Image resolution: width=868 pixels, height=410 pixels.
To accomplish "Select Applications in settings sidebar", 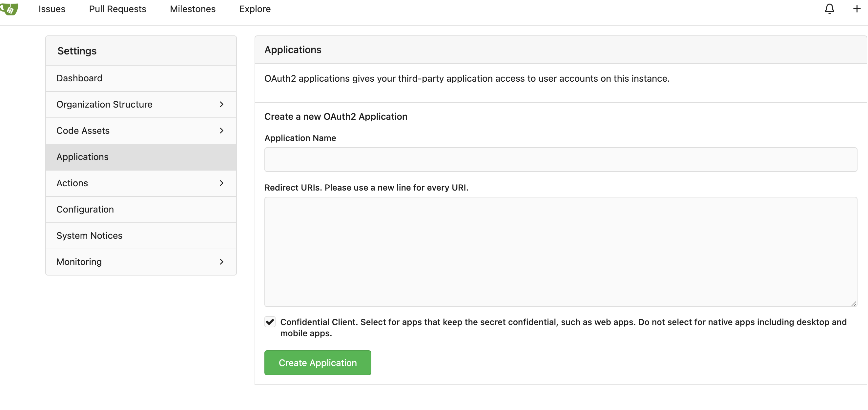I will click(x=141, y=157).
